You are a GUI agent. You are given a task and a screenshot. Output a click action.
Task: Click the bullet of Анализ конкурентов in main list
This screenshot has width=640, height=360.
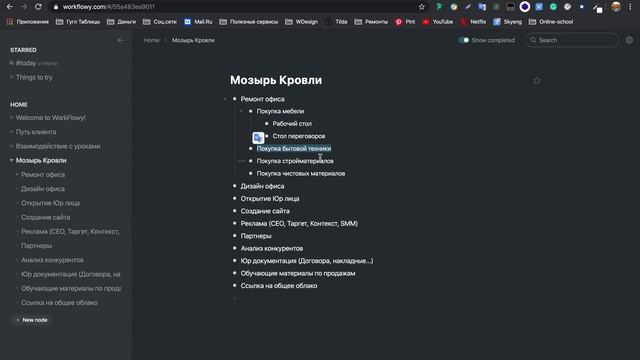pyautogui.click(x=234, y=248)
